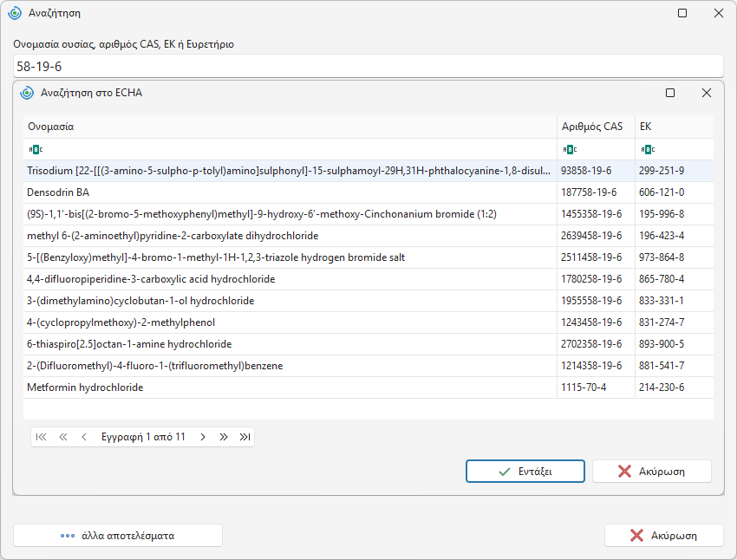The height and width of the screenshot is (560, 737).
Task: Open filter operator icon under ΕΚ column
Action: coord(648,149)
